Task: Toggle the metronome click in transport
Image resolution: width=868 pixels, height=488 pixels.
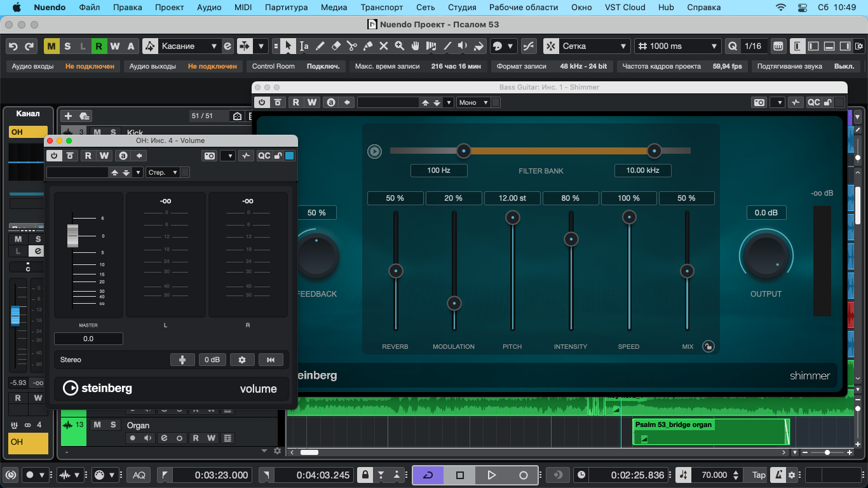Action: click(778, 475)
